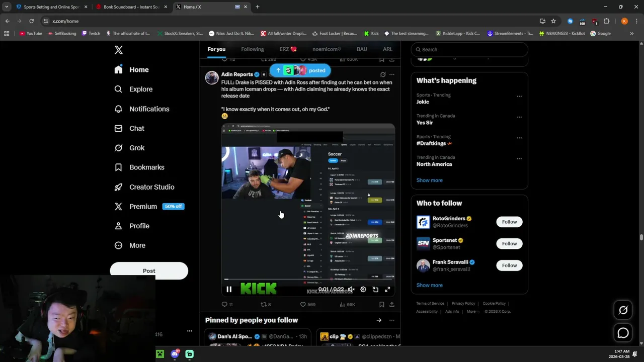Open Grok explain icon on post
644x362 pixels.
tap(383, 74)
